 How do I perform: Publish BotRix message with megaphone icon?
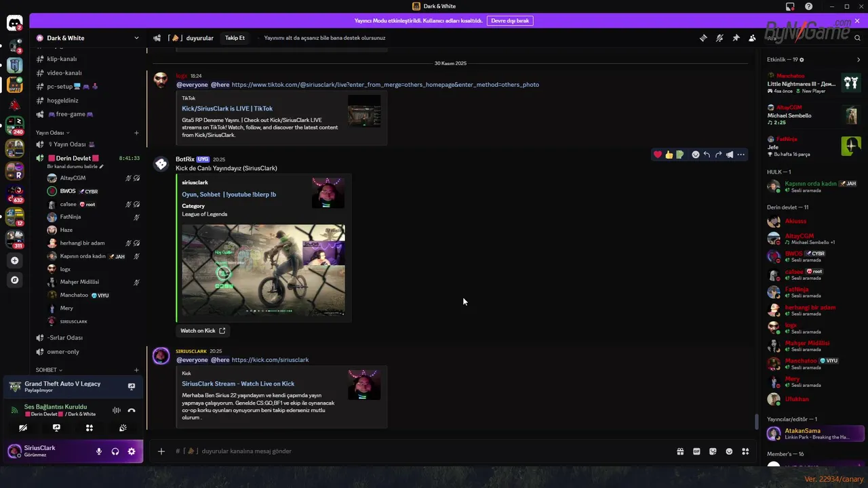(x=730, y=155)
